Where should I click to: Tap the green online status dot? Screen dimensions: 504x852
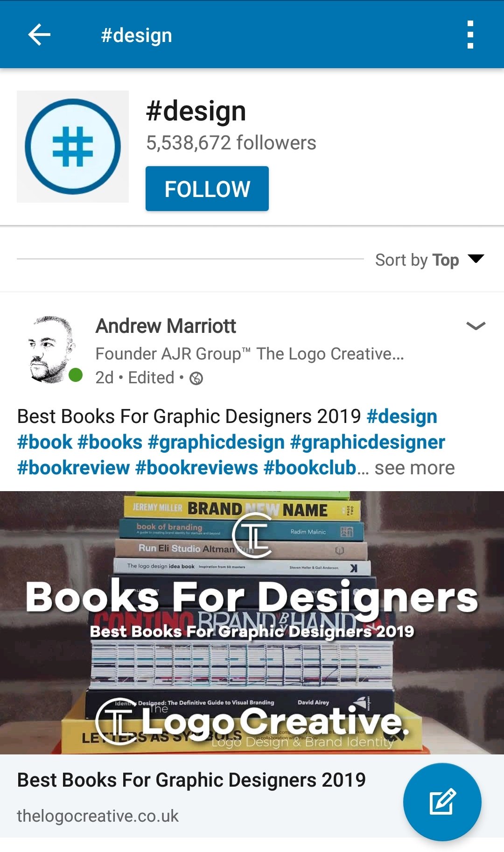pyautogui.click(x=76, y=375)
